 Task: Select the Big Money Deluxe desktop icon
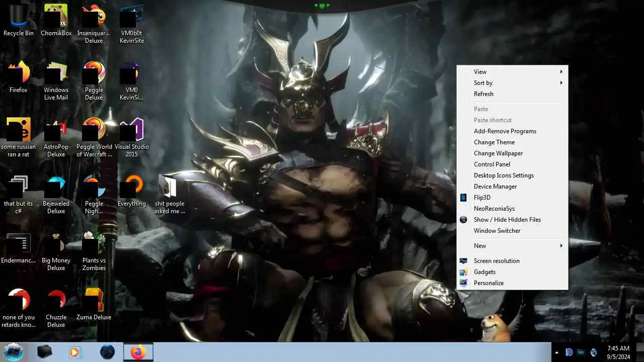[56, 251]
